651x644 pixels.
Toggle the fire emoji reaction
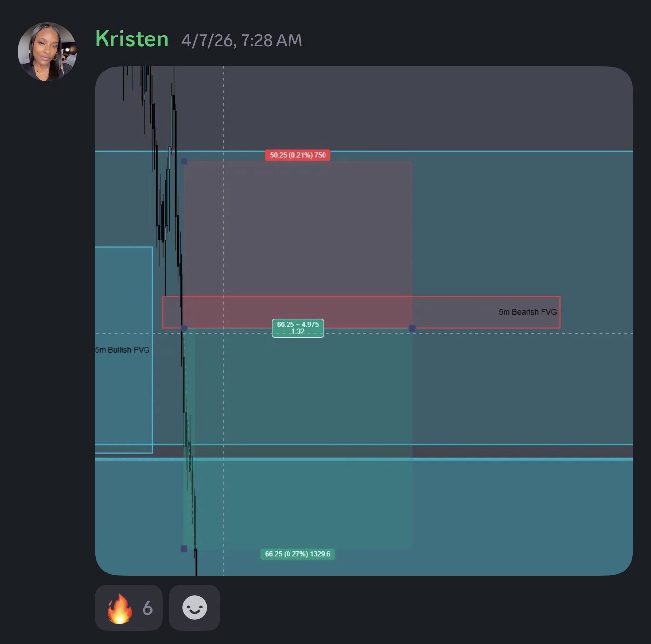pyautogui.click(x=128, y=608)
